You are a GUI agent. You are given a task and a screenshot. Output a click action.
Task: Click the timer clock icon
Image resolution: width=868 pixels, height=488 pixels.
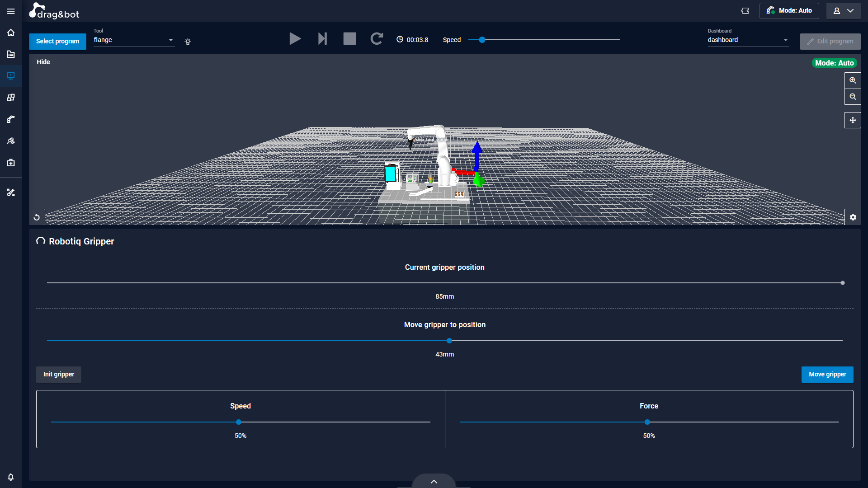[x=400, y=39]
